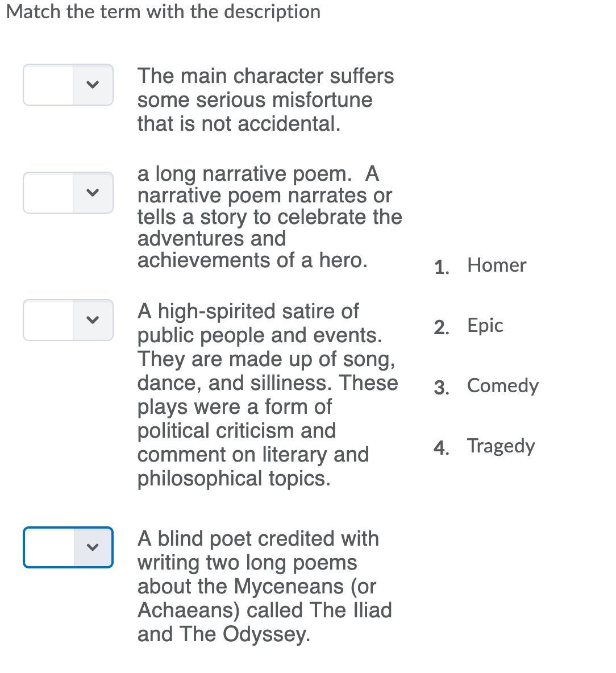The width and height of the screenshot is (616, 673).
Task: Click the 'Tragedy' answer option
Action: [x=501, y=446]
